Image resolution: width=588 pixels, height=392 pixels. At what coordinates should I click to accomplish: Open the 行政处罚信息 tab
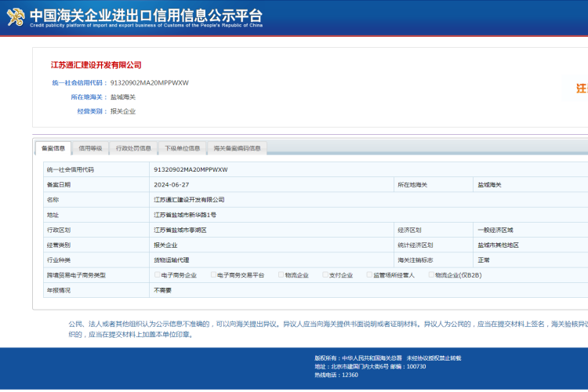[x=133, y=147]
